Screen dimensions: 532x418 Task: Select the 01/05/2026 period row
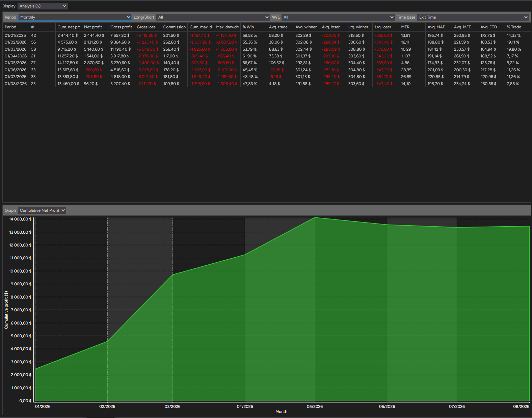(x=267, y=63)
